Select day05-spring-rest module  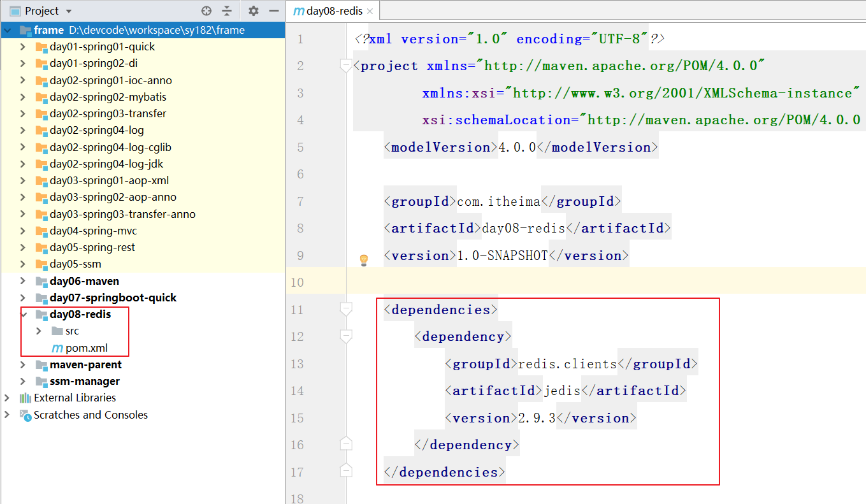(x=92, y=247)
